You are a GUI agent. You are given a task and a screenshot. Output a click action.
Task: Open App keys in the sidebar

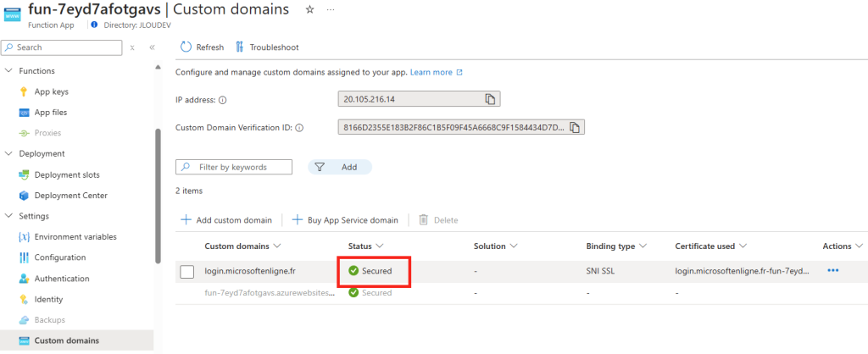pyautogui.click(x=52, y=91)
